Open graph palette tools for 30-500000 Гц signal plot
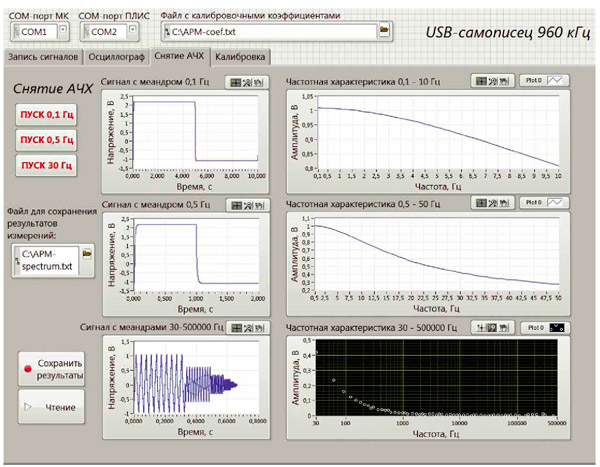This screenshot has width=600, height=467. (244, 327)
